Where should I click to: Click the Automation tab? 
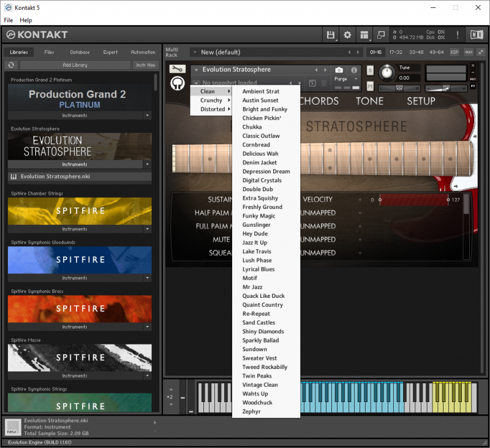[143, 52]
